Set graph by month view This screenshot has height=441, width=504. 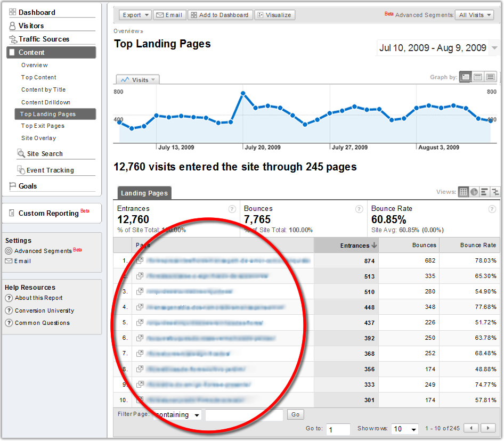[490, 77]
